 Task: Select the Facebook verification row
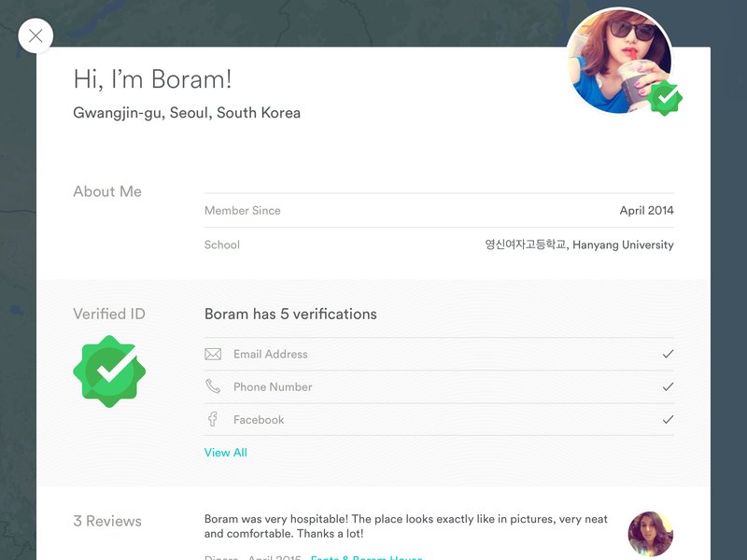coord(439,419)
